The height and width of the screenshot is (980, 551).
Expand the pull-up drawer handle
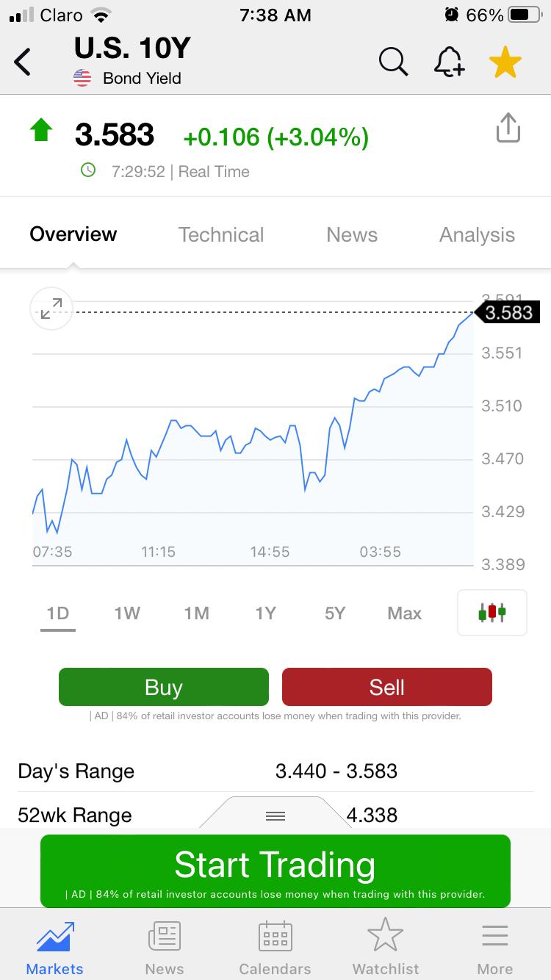[275, 815]
